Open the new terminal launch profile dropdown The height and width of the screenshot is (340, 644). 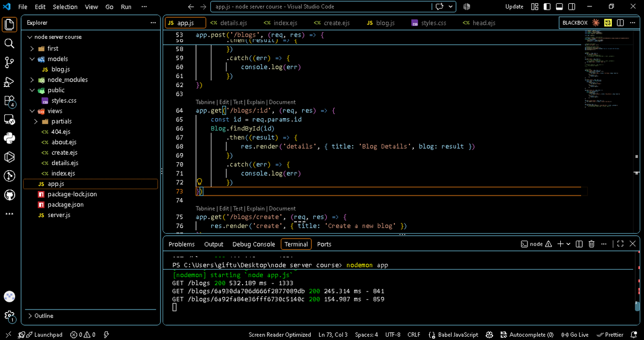[568, 244]
